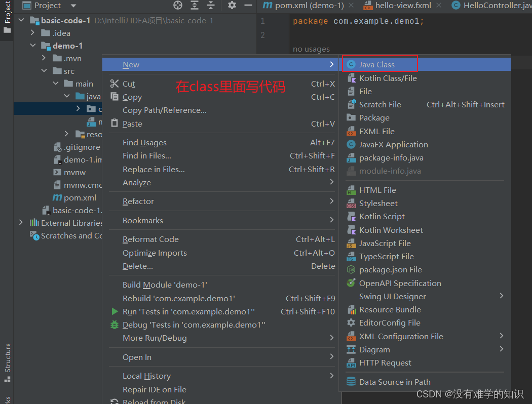Image resolution: width=532 pixels, height=404 pixels.
Task: Click the FXML File icon
Action: click(x=351, y=131)
